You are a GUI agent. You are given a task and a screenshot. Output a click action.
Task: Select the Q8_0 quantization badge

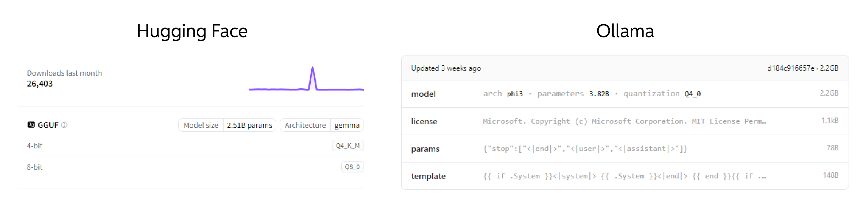click(352, 167)
